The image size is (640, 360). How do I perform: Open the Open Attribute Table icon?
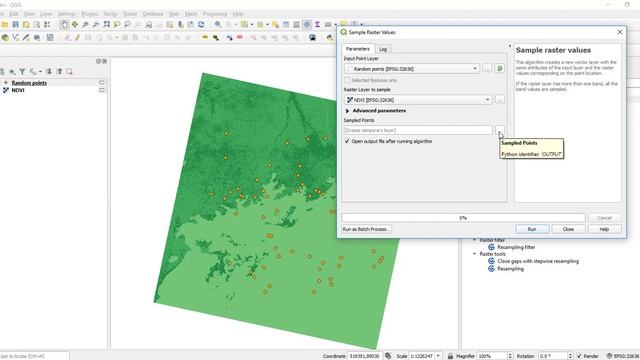click(x=286, y=24)
